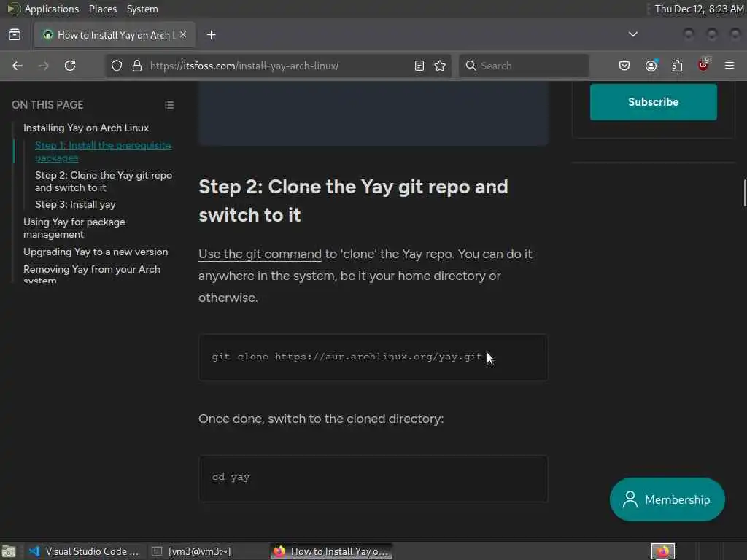The image size is (747, 560).
Task: Click the show desktop icon in bottom panel
Action: click(x=9, y=551)
